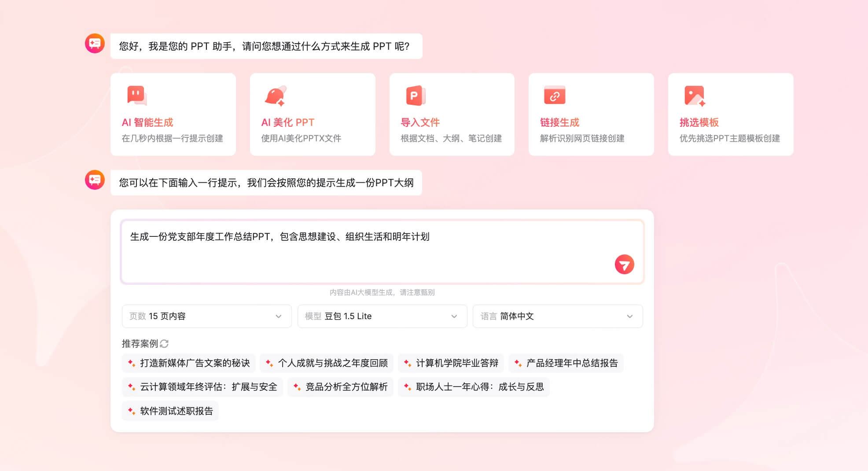Image resolution: width=868 pixels, height=471 pixels.
Task: Open the 页数 page count dropdown
Action: coord(206,316)
